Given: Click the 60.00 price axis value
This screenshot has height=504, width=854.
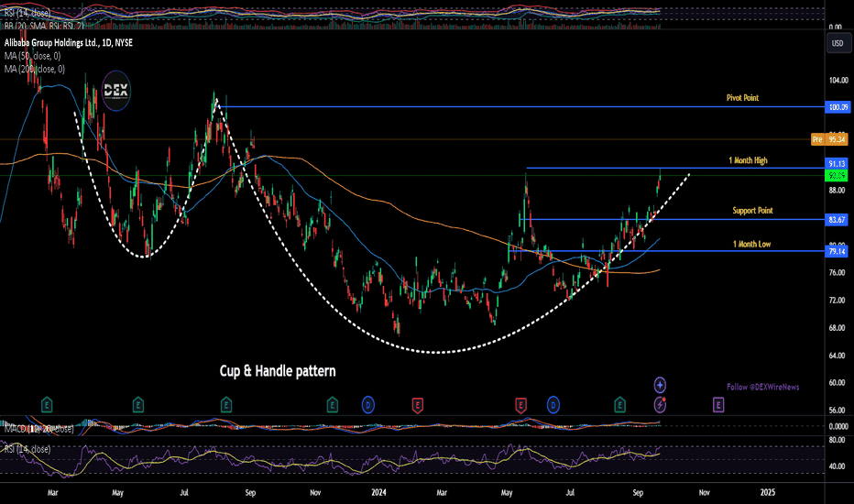Looking at the screenshot, I should click(838, 382).
